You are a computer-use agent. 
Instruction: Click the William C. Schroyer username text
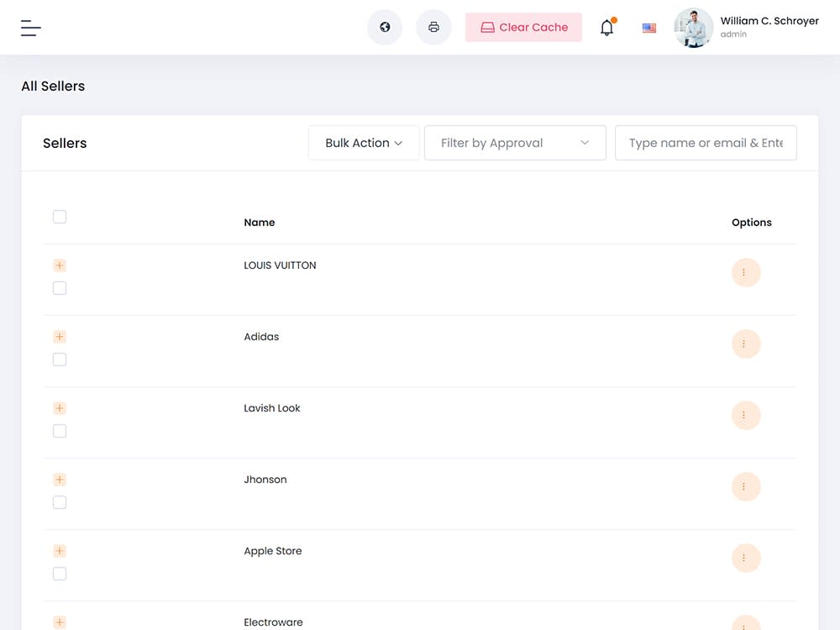pyautogui.click(x=769, y=21)
